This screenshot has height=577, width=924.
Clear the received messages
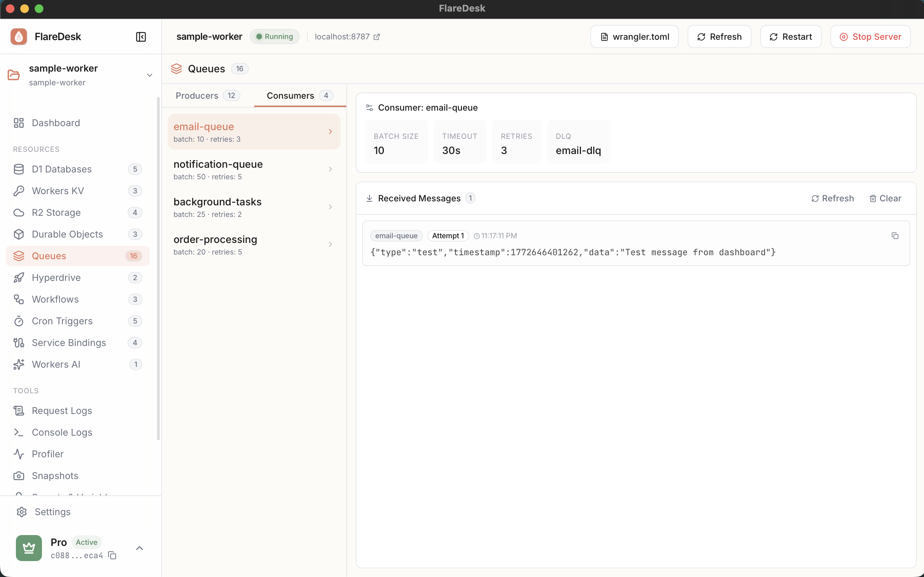point(885,198)
